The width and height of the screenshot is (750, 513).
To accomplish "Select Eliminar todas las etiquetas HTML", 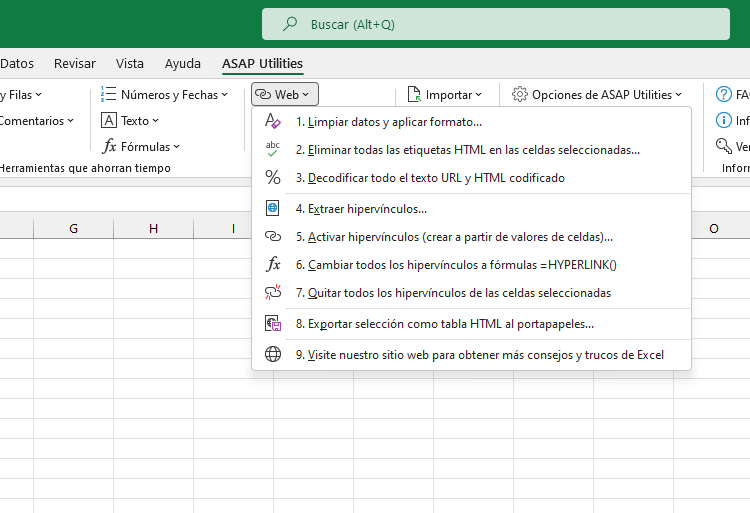I will [471, 150].
